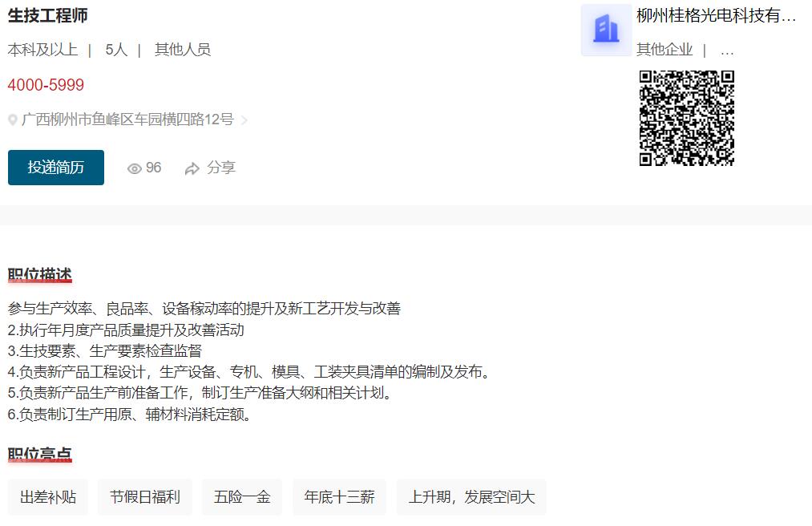The image size is (812, 526).
Task: Select the 上升期，发展空间大 tag
Action: tap(471, 497)
